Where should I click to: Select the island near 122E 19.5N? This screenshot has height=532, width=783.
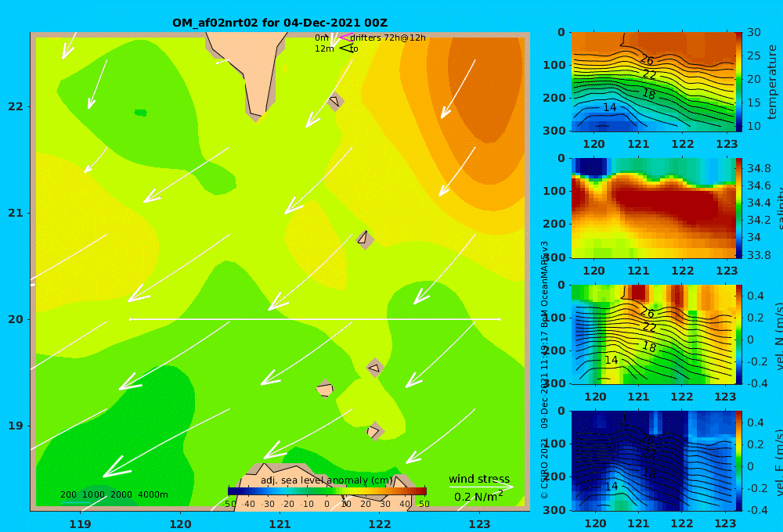(x=375, y=368)
